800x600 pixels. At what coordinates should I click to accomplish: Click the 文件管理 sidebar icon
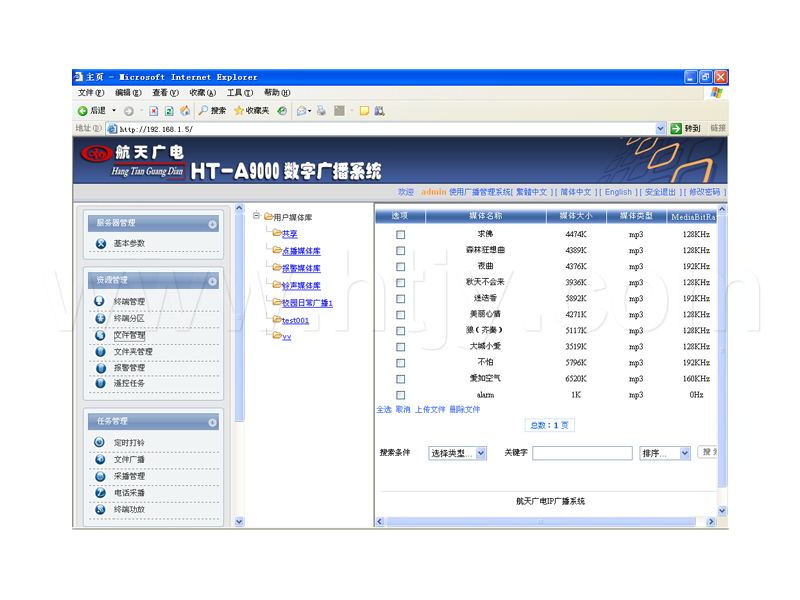point(100,335)
